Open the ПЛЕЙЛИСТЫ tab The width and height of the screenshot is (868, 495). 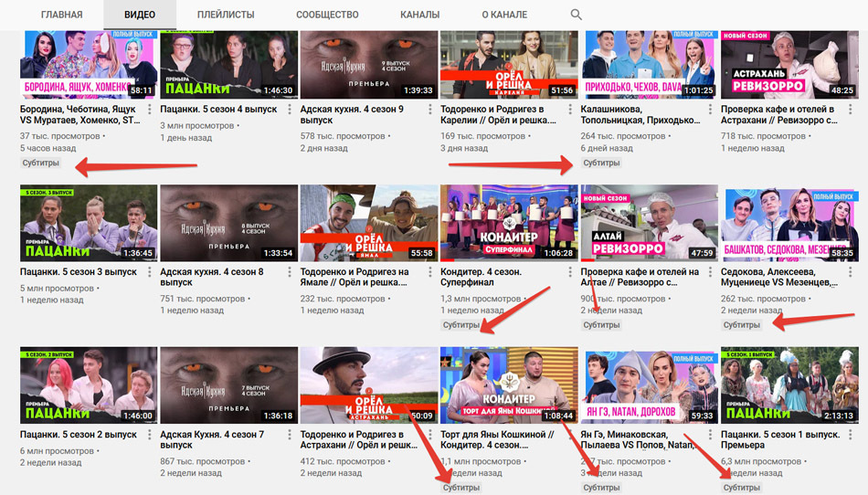tap(226, 15)
